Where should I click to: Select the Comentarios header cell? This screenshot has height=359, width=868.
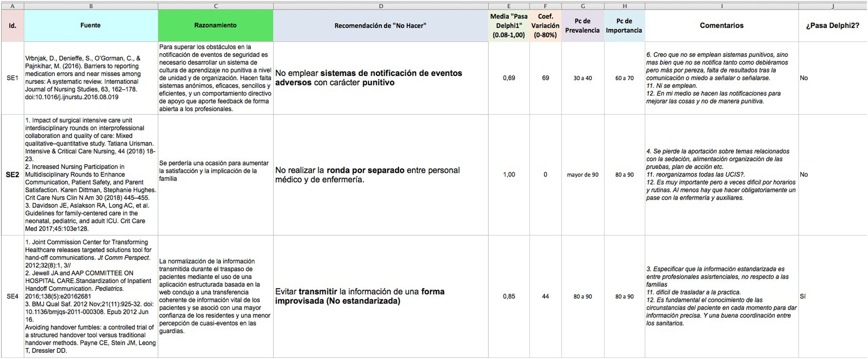(x=721, y=26)
